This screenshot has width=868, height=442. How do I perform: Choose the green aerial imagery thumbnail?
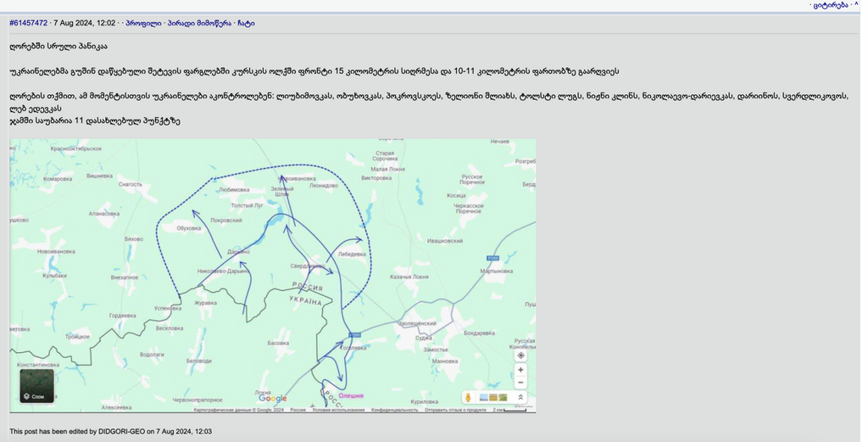(x=503, y=398)
